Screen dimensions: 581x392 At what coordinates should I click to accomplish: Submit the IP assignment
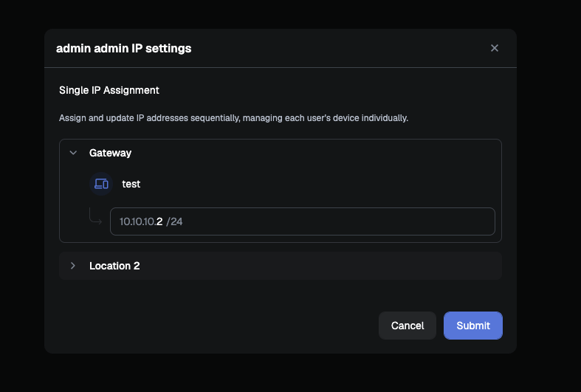pyautogui.click(x=473, y=326)
